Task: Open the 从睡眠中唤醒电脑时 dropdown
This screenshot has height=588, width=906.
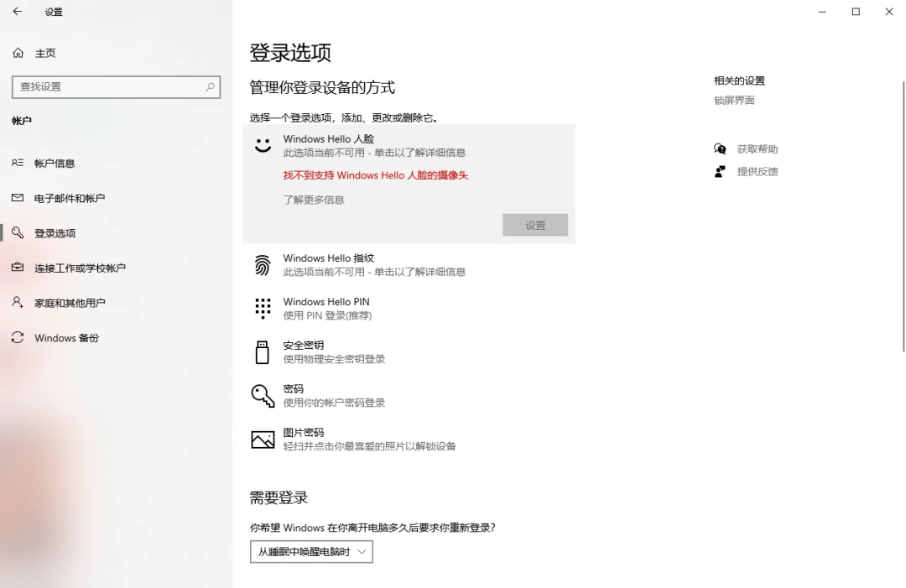Action: (310, 552)
